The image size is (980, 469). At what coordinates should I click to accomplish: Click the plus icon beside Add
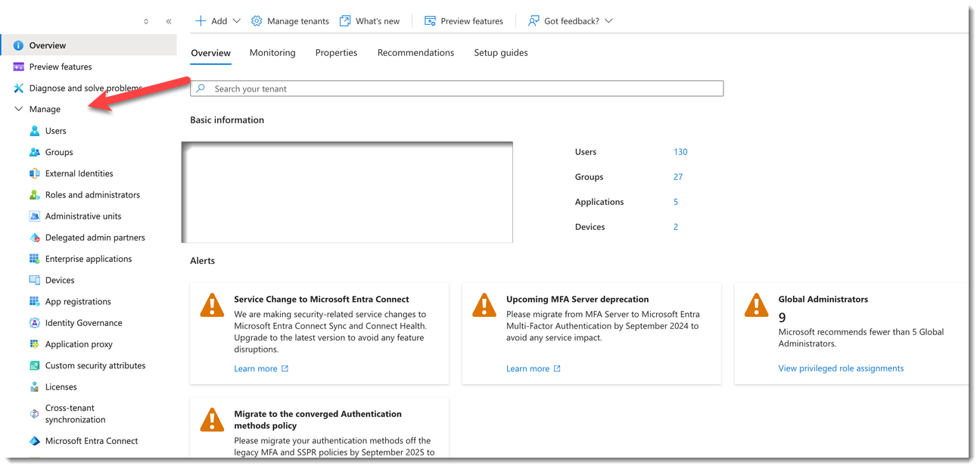[201, 21]
